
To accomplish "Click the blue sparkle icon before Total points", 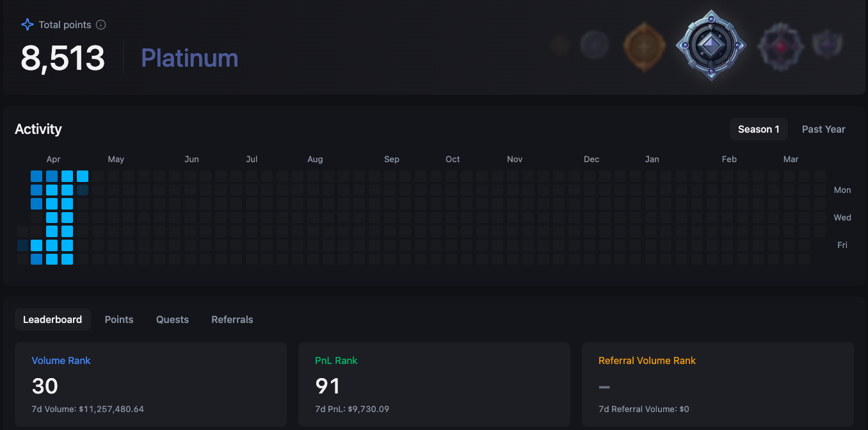I will pyautogui.click(x=27, y=25).
